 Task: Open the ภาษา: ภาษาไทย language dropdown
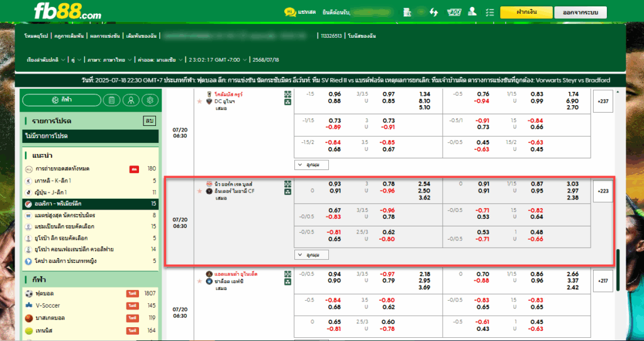coord(109,60)
